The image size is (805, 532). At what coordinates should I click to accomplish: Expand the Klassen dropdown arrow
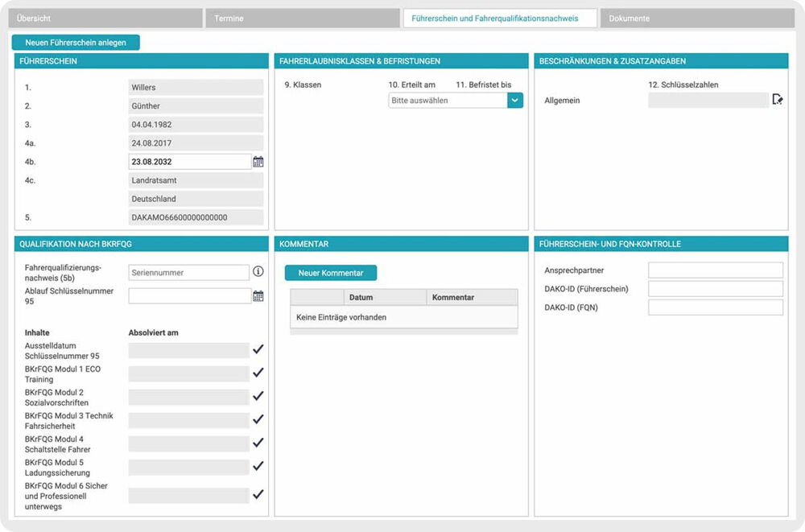point(515,101)
